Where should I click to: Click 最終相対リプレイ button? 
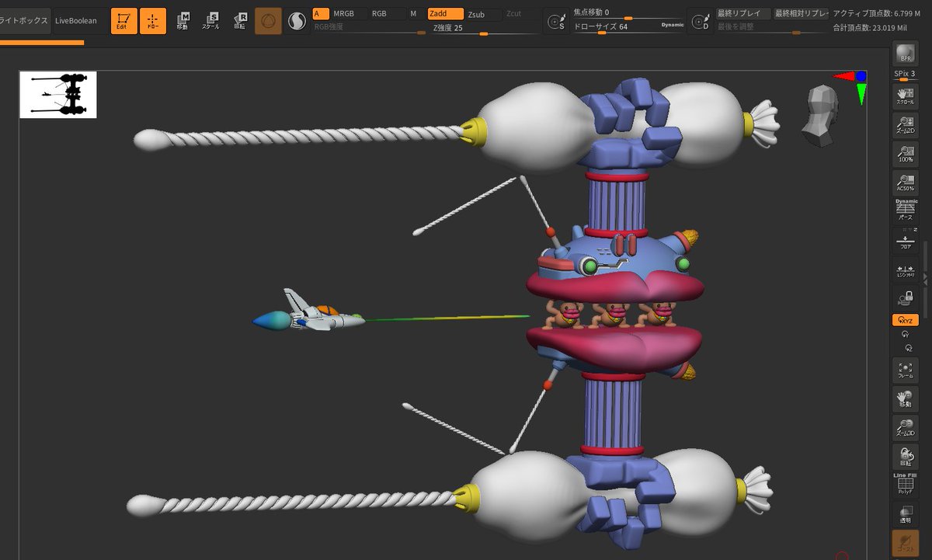coord(800,13)
